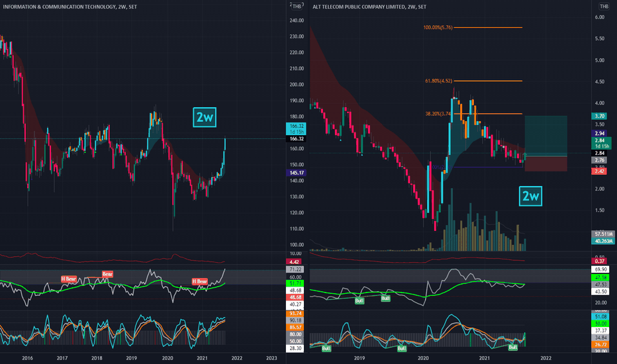Image resolution: width=617 pixels, height=364 pixels.
Task: Click the green 51.71 value label
Action: [x=295, y=283]
